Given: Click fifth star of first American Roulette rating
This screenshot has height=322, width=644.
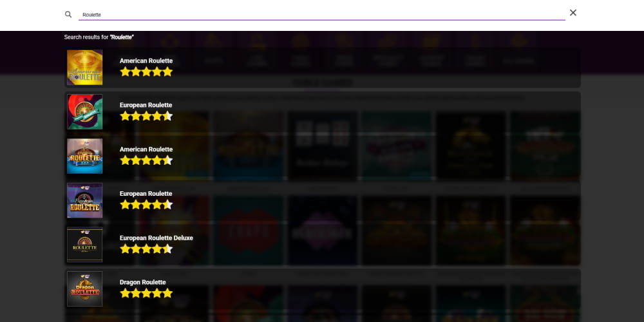Looking at the screenshot, I should [x=167, y=72].
